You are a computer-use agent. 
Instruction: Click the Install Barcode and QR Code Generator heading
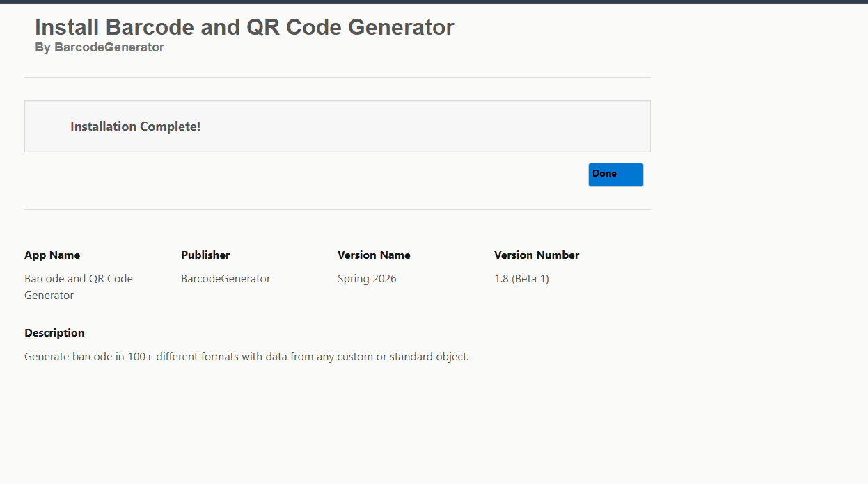(244, 27)
